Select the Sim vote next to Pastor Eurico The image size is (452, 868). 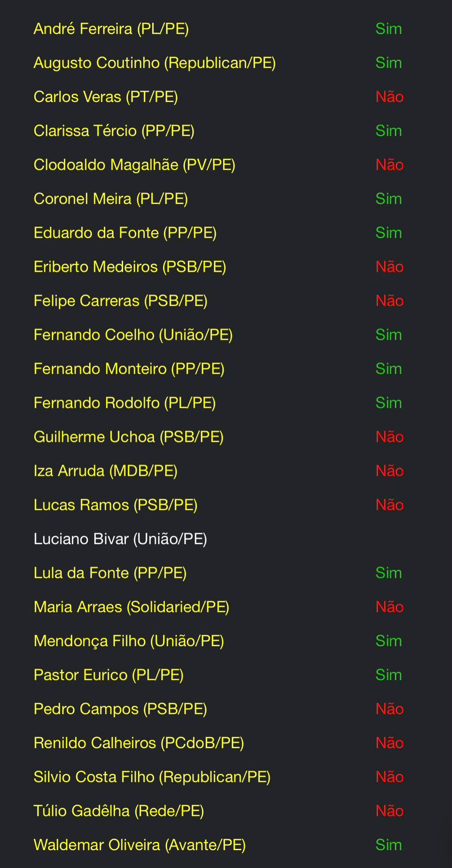pyautogui.click(x=389, y=675)
